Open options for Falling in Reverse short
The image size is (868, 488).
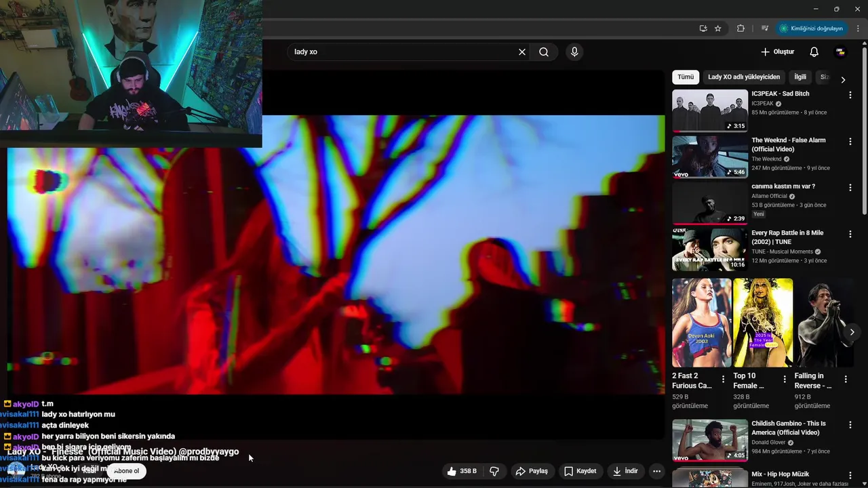pos(846,380)
